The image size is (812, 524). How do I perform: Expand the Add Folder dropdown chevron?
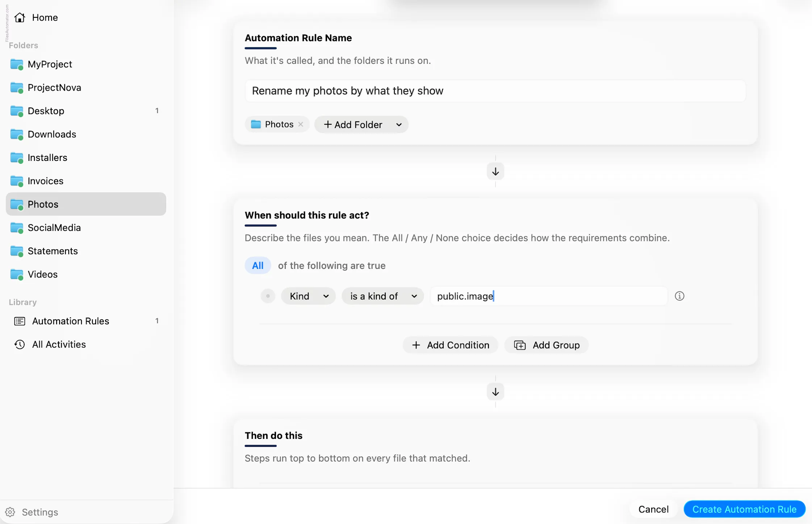(x=399, y=125)
